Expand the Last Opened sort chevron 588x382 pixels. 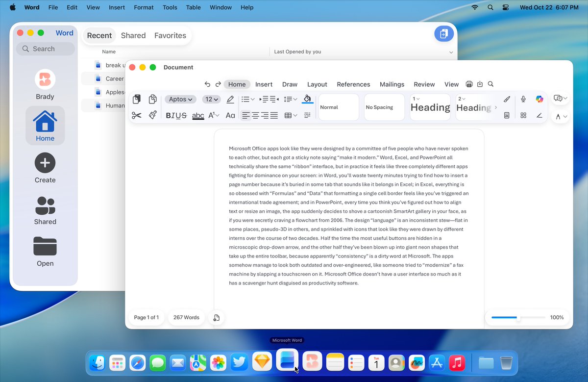tap(451, 52)
